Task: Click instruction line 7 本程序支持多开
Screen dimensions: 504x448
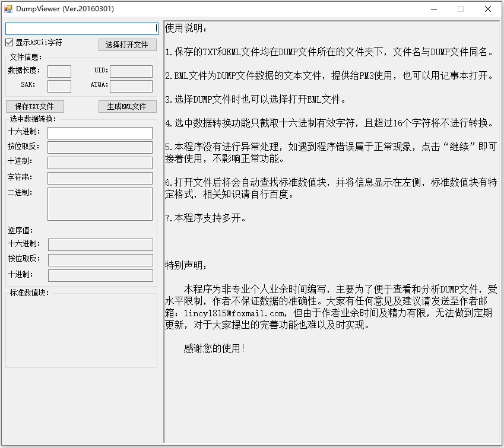Action: (206, 218)
